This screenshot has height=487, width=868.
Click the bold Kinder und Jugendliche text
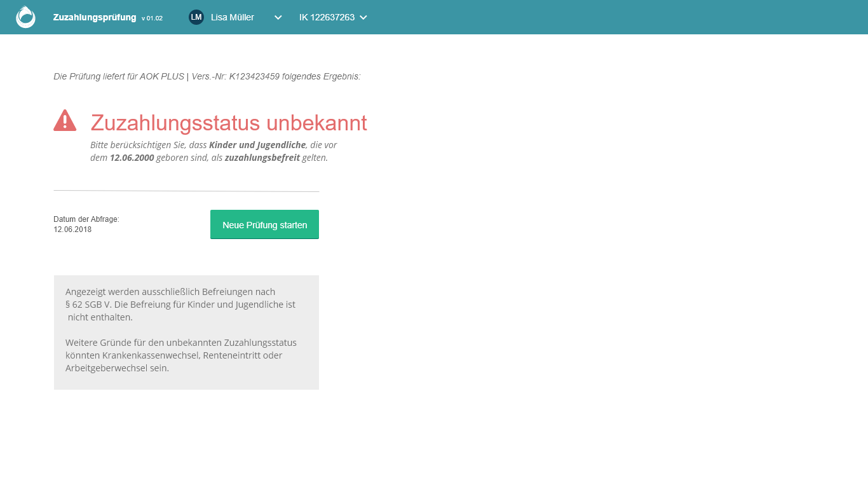tap(257, 145)
